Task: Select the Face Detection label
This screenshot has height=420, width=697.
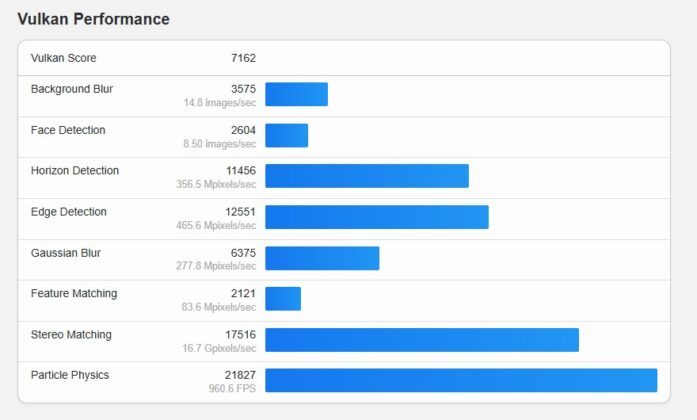Action: [x=68, y=130]
